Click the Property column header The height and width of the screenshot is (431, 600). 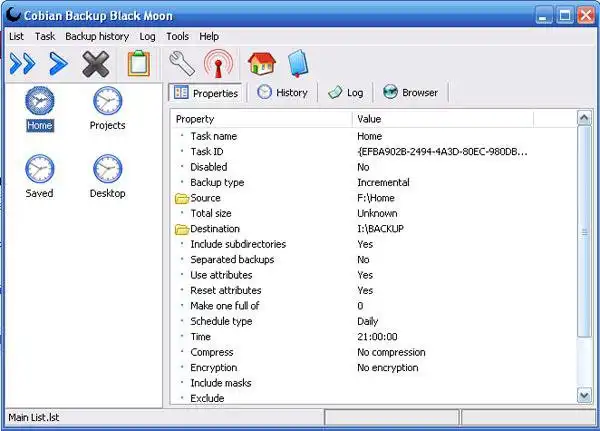[x=262, y=119]
